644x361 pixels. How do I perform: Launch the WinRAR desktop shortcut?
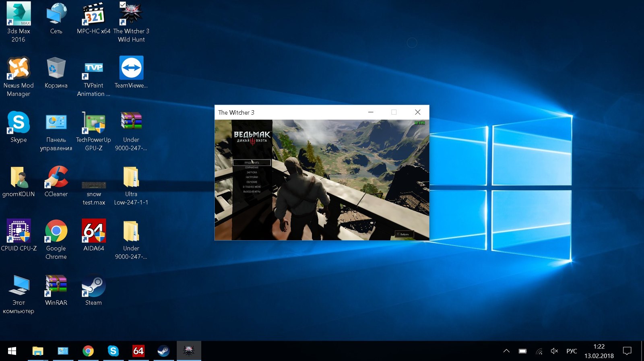click(x=56, y=290)
